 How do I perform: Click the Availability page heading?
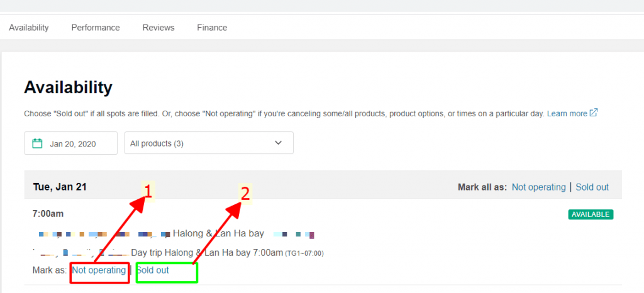pyautogui.click(x=68, y=87)
